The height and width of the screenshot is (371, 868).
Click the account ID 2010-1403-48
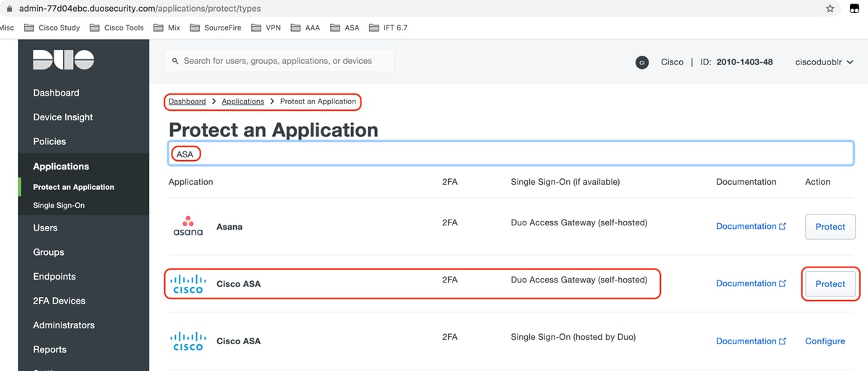[x=744, y=62]
